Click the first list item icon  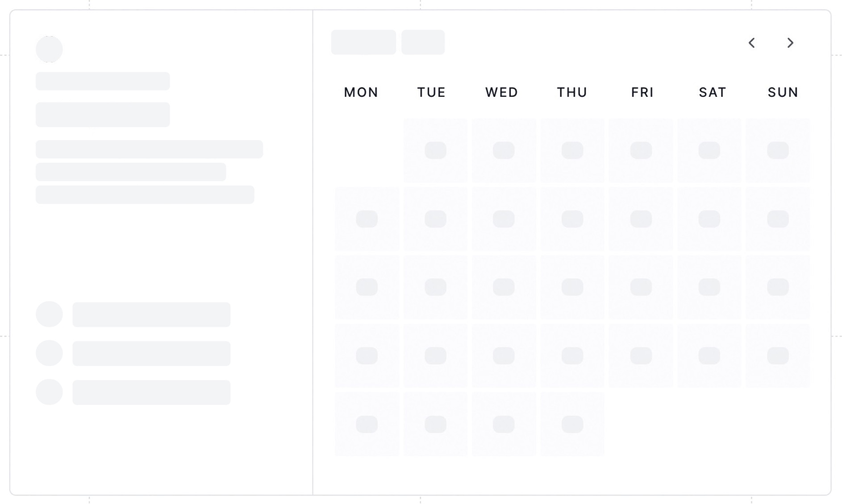tap(49, 314)
